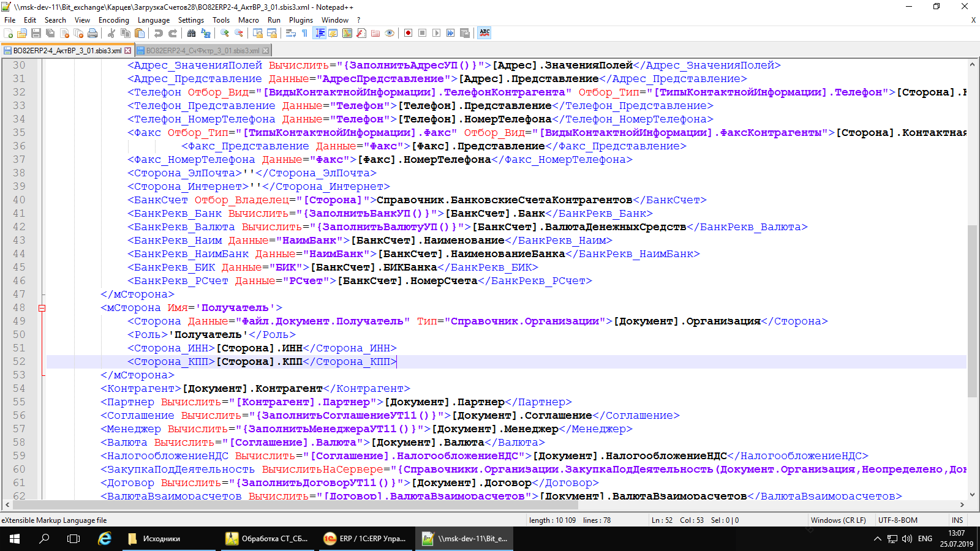
Task: Toggle spell check ABC button
Action: pos(484,33)
